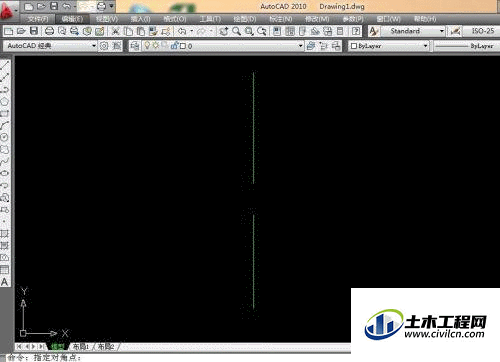Toggle layer 0 lock padlock icon
Screen dimensions: 500x362
(174, 45)
